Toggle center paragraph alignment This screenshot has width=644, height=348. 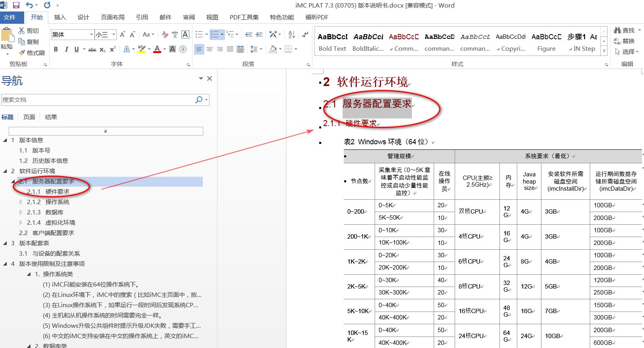[210, 50]
